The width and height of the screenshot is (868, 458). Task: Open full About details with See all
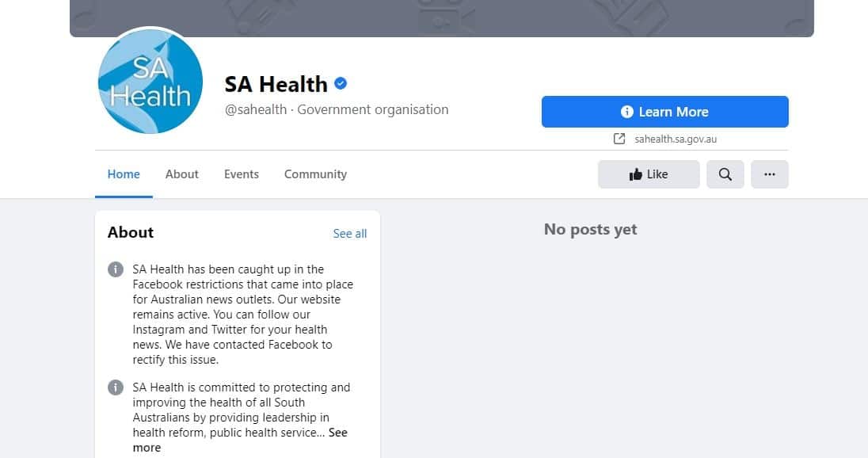tap(349, 233)
